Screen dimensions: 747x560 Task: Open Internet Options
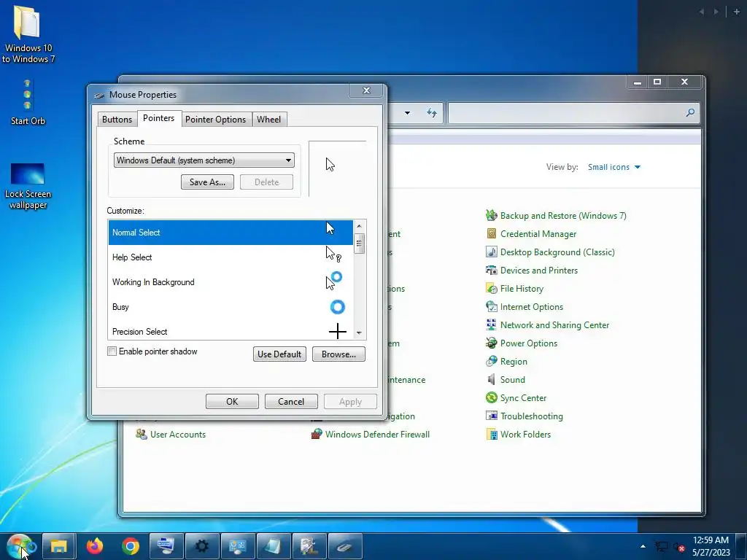(531, 307)
